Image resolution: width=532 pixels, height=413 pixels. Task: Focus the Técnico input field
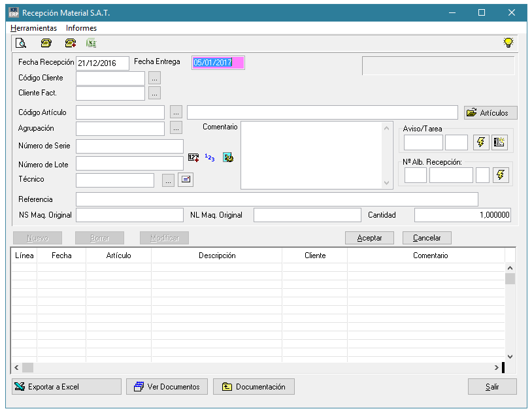tap(115, 180)
